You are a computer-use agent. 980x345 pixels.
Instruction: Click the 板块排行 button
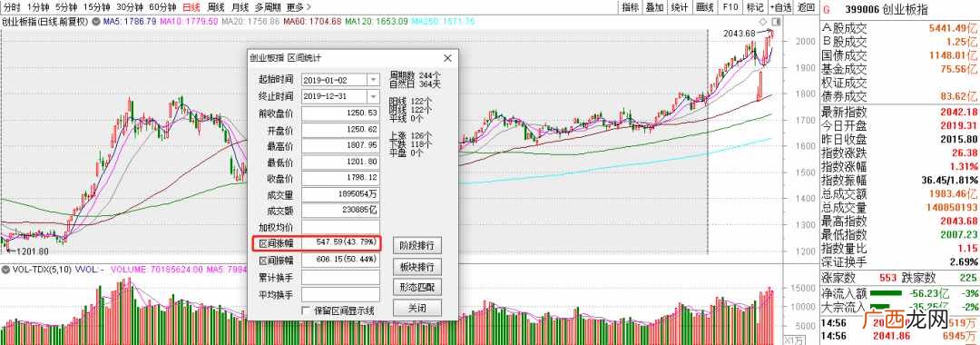click(416, 267)
